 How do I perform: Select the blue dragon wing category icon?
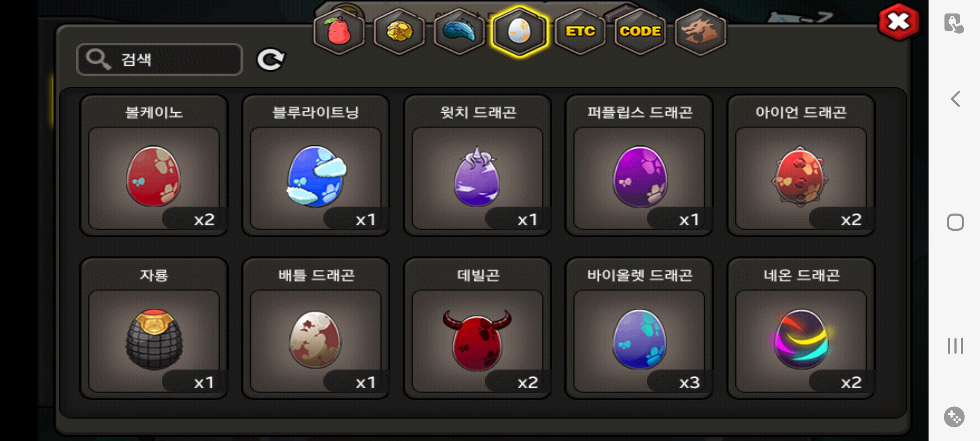[459, 31]
